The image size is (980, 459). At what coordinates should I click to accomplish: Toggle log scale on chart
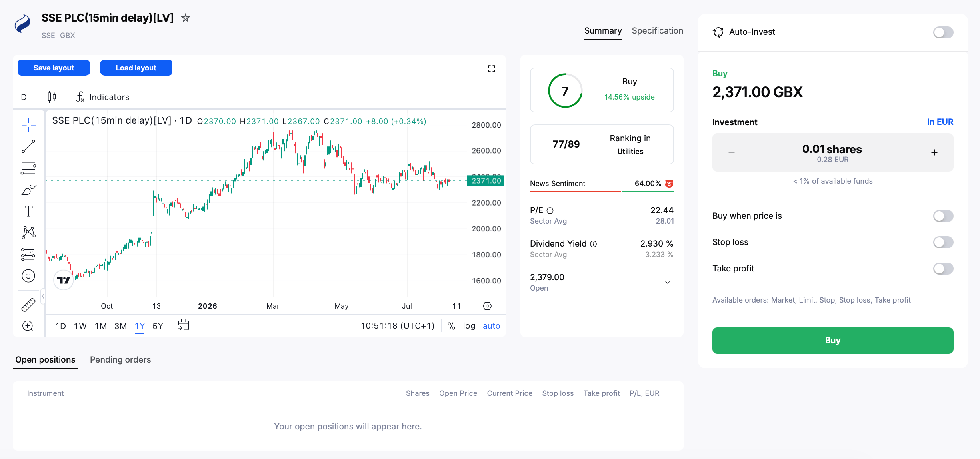tap(469, 326)
